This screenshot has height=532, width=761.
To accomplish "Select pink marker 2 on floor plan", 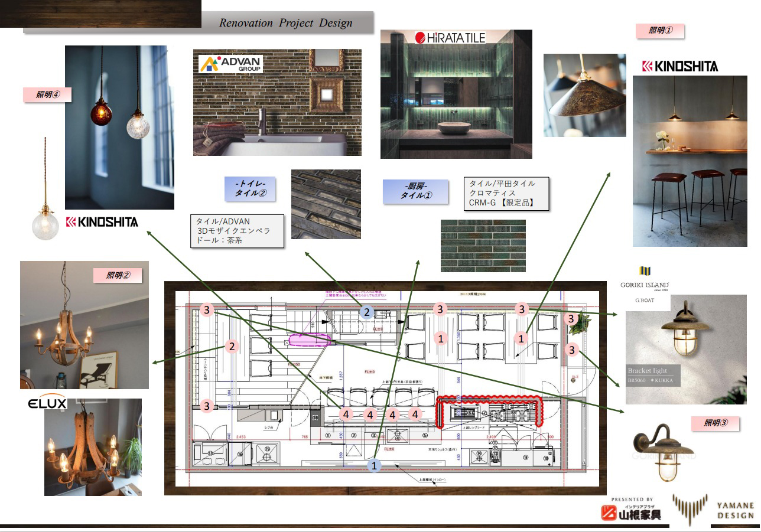I will point(232,347).
